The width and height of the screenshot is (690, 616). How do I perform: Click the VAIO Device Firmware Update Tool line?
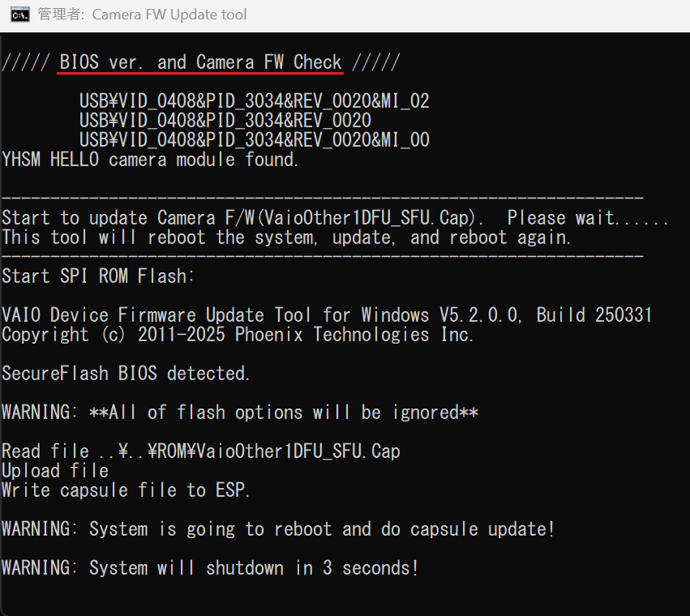(327, 314)
